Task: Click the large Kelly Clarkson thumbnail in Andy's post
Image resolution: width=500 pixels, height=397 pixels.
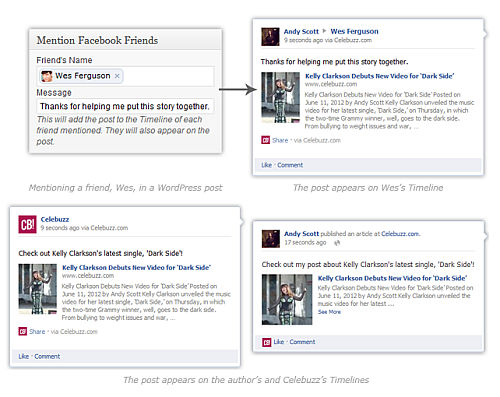Action: pos(287,299)
